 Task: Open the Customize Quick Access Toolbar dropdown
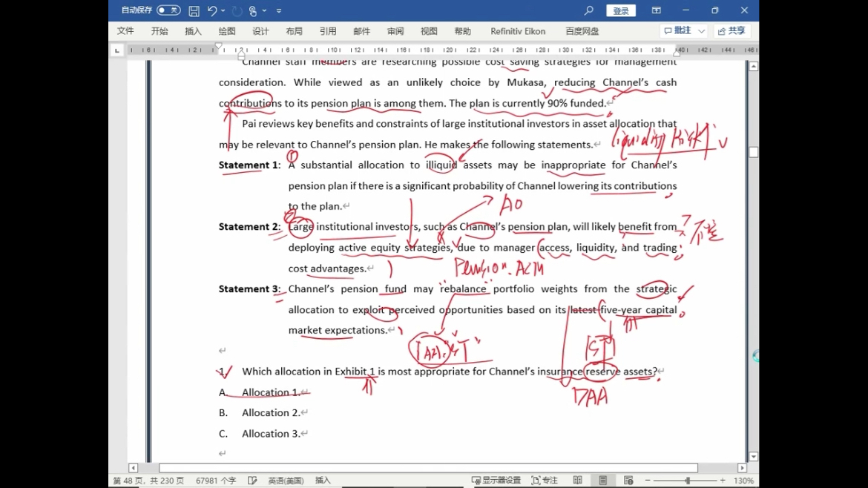click(x=279, y=10)
